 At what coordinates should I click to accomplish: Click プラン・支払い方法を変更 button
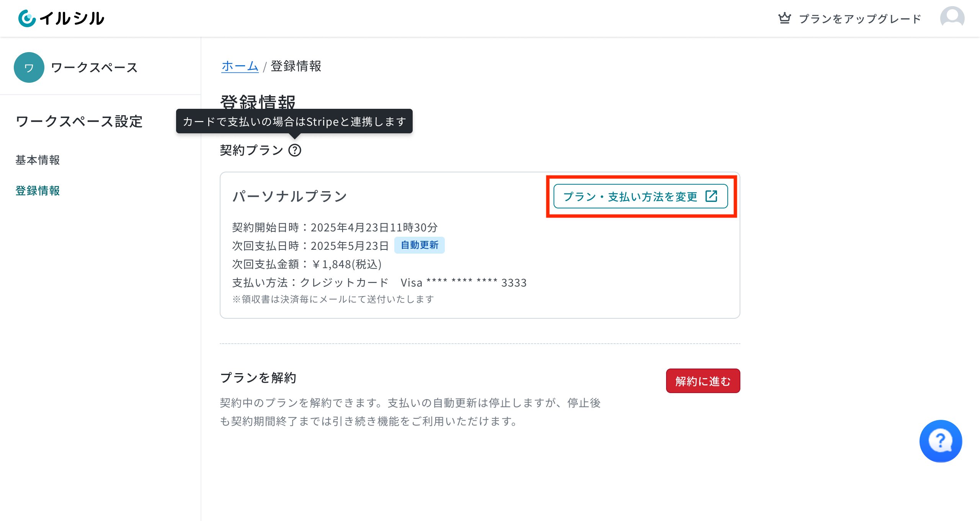[x=640, y=196]
